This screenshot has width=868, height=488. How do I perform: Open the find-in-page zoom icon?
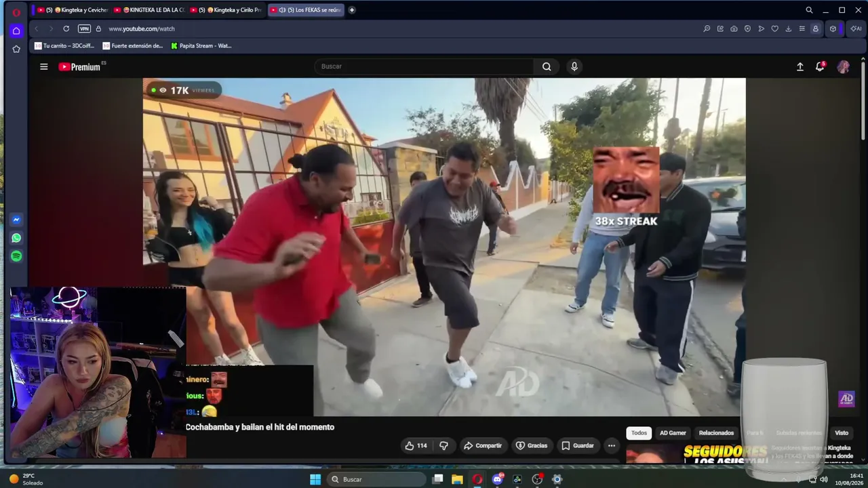click(707, 28)
